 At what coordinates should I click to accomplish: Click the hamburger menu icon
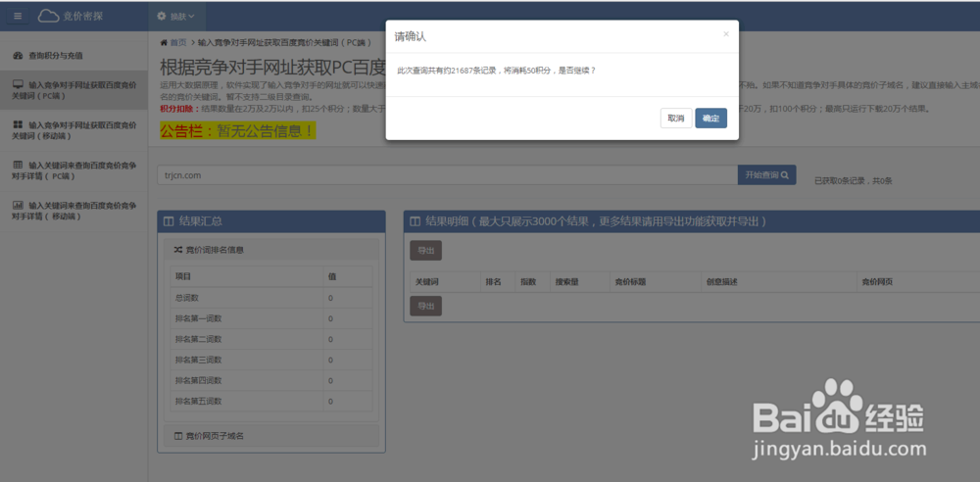pos(17,17)
